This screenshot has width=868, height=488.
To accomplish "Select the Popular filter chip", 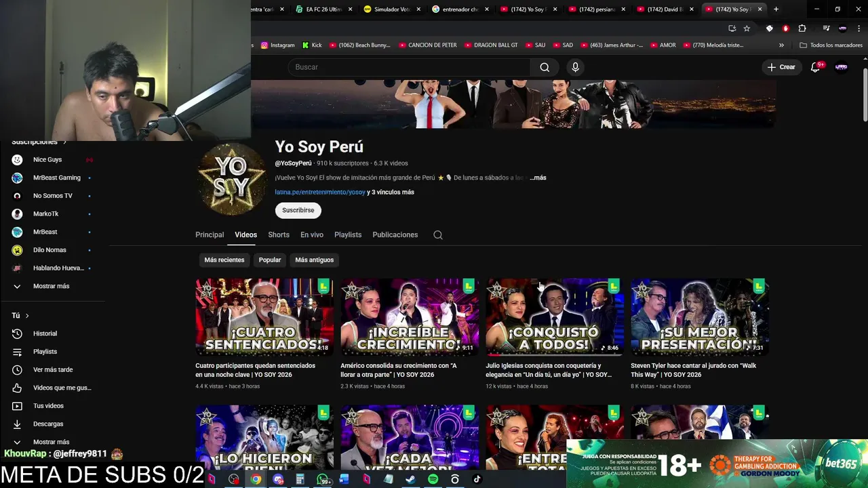I will (x=270, y=260).
